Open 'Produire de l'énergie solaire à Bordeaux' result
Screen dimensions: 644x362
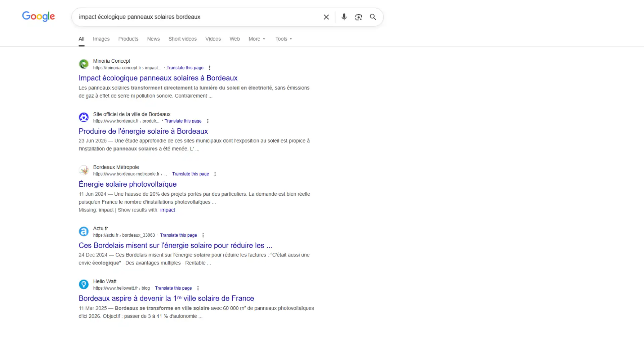point(143,131)
